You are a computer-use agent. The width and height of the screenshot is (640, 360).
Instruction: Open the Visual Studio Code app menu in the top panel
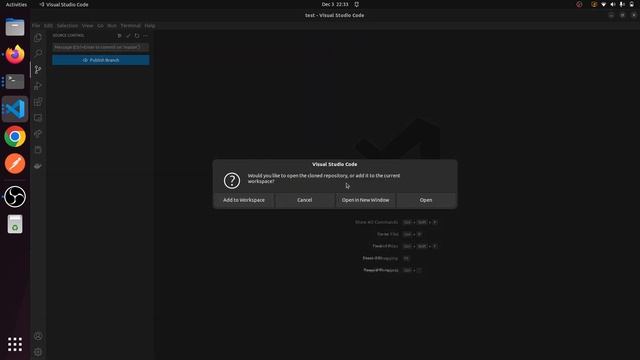coord(64,4)
